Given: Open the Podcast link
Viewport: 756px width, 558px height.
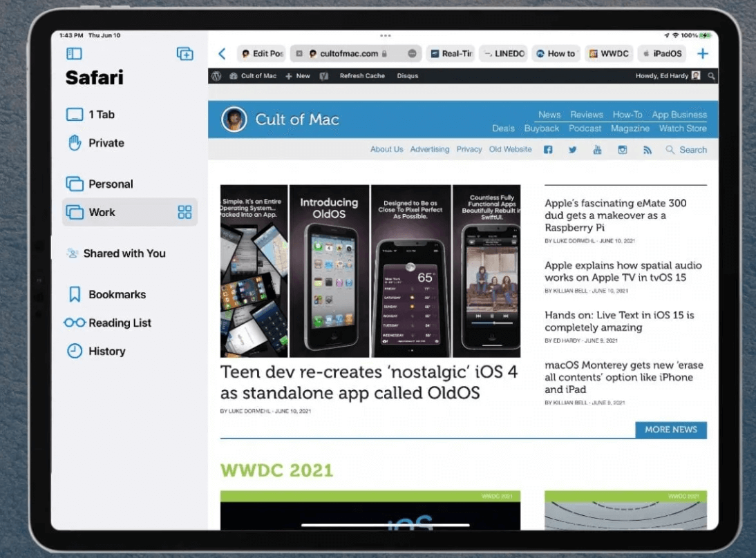Looking at the screenshot, I should point(585,128).
